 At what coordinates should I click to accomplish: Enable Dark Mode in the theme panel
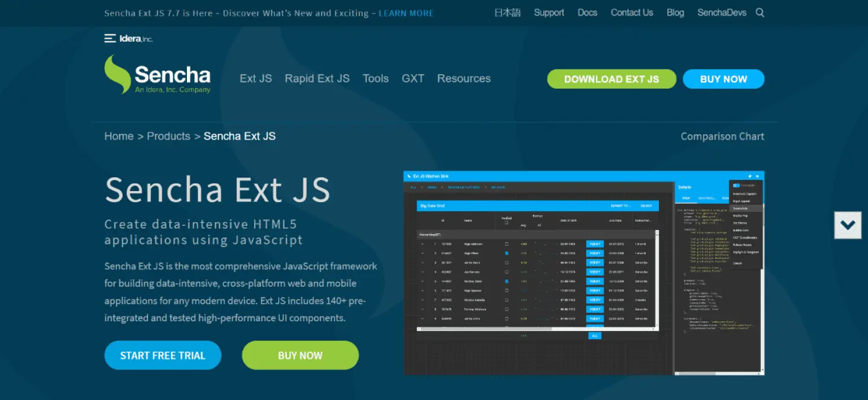(x=736, y=185)
